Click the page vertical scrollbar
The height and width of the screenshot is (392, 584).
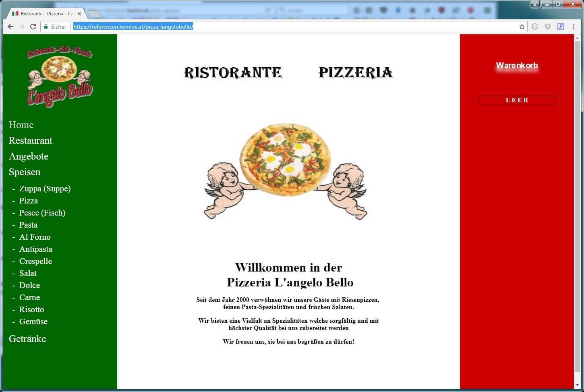point(577,201)
